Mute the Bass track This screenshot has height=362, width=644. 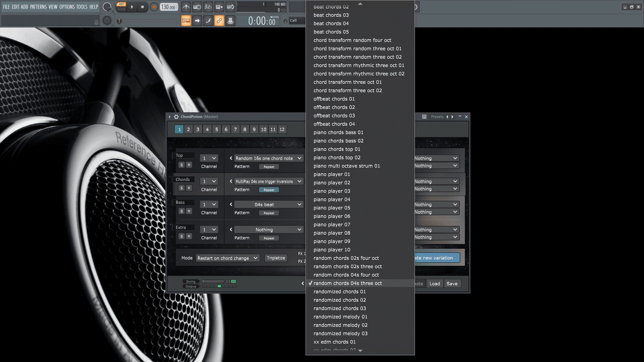tap(189, 211)
